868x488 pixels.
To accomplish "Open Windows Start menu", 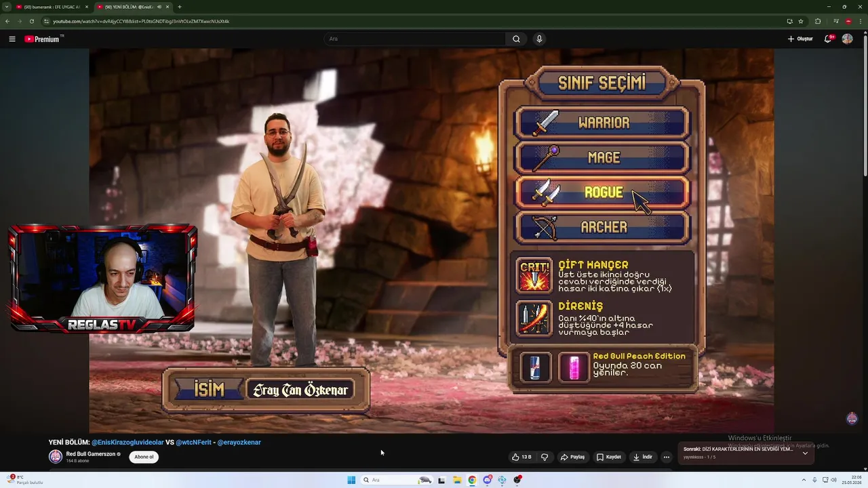I will coord(351,480).
